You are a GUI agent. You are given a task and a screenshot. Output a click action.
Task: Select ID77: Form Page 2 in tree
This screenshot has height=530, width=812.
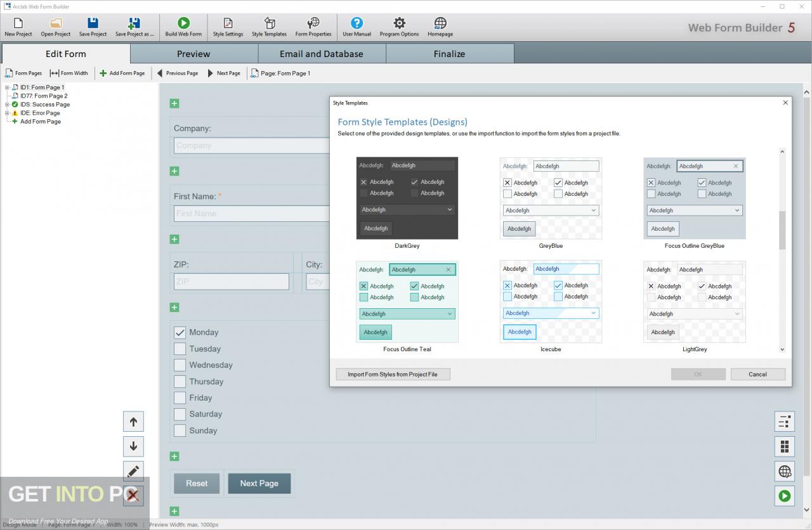point(44,96)
